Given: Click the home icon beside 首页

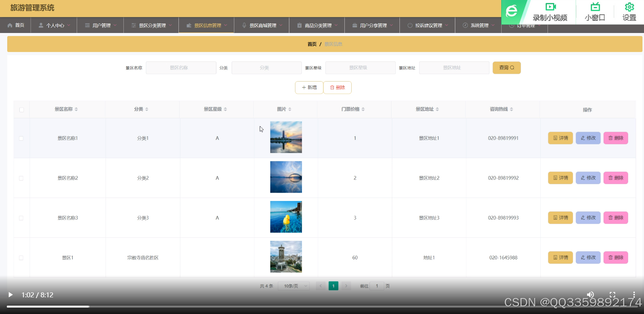Looking at the screenshot, I should click(10, 25).
